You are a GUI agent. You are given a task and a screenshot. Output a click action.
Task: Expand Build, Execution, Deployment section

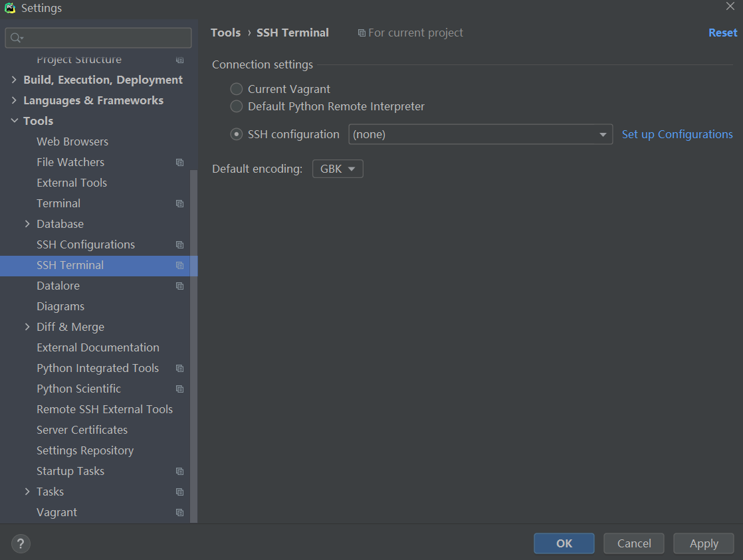[14, 80]
